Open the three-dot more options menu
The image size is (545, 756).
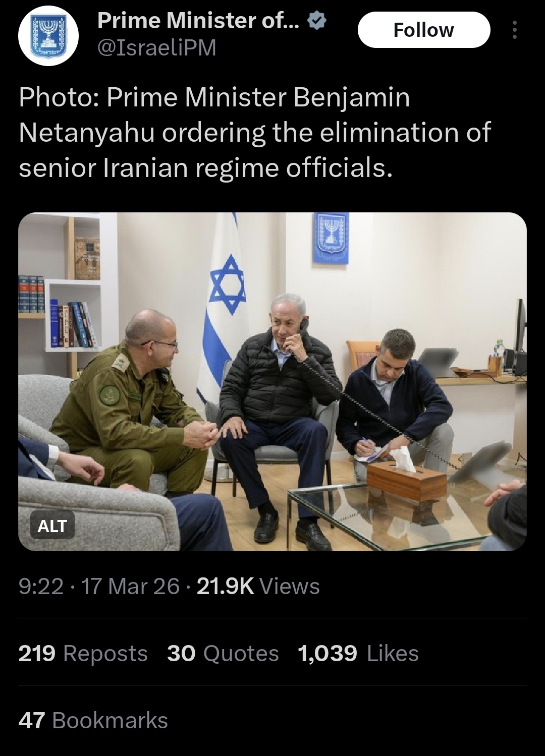click(514, 30)
